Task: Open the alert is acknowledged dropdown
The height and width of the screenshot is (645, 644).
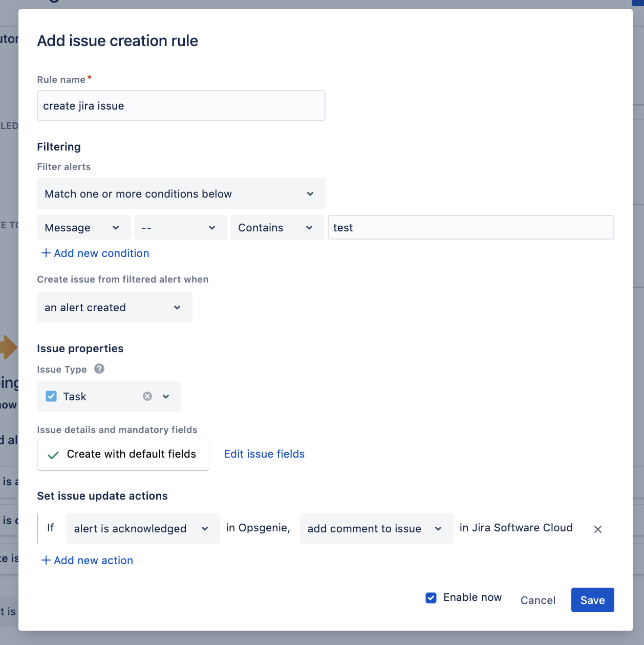Action: click(143, 528)
